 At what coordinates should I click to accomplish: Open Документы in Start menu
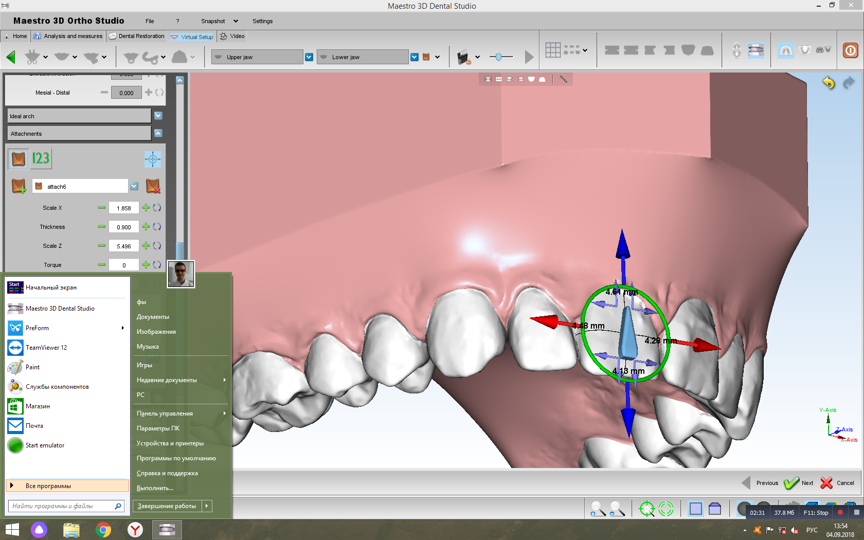coord(153,317)
